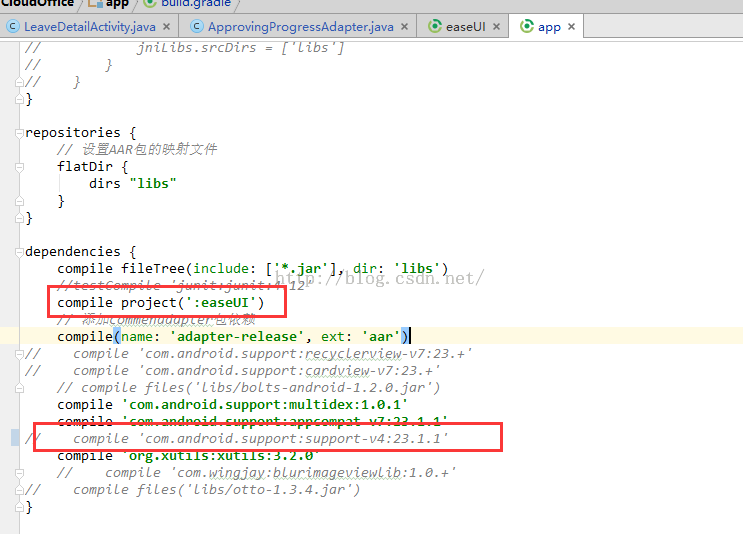
Task: Collapse the flatDir block fold marker
Action: click(19, 167)
